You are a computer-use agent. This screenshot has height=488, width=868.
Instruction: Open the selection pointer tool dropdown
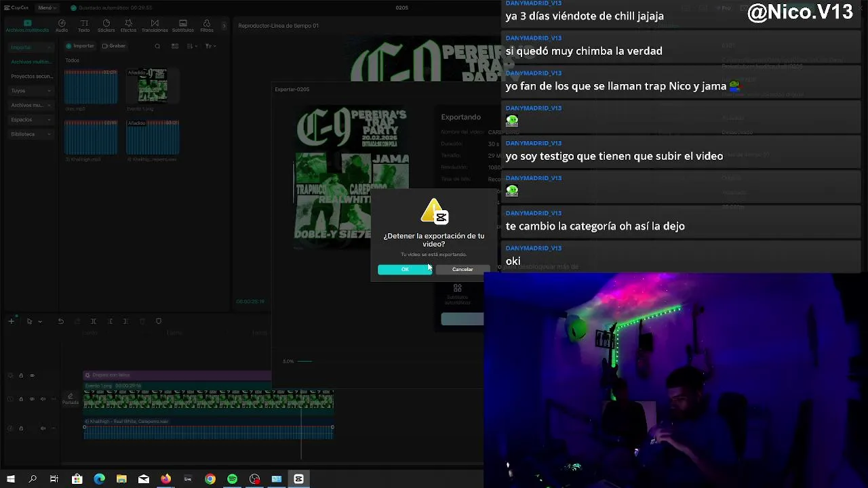(x=40, y=321)
